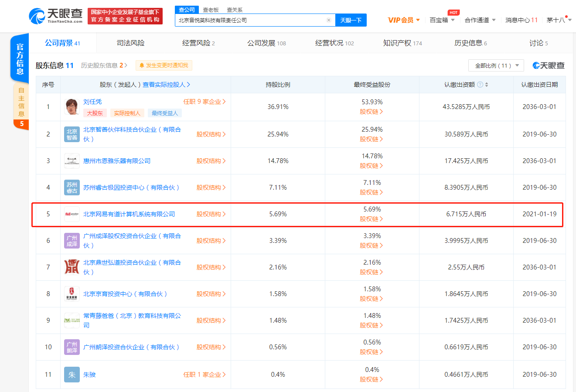Click the 朱 avatar icon for 朱骏
Viewport: 576px width, 392px height.
click(72, 375)
